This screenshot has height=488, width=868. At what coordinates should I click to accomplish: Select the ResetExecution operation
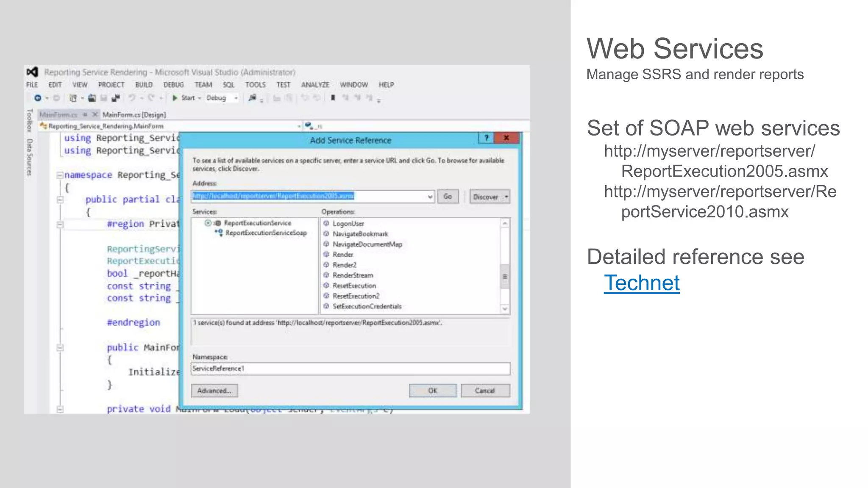pos(354,286)
